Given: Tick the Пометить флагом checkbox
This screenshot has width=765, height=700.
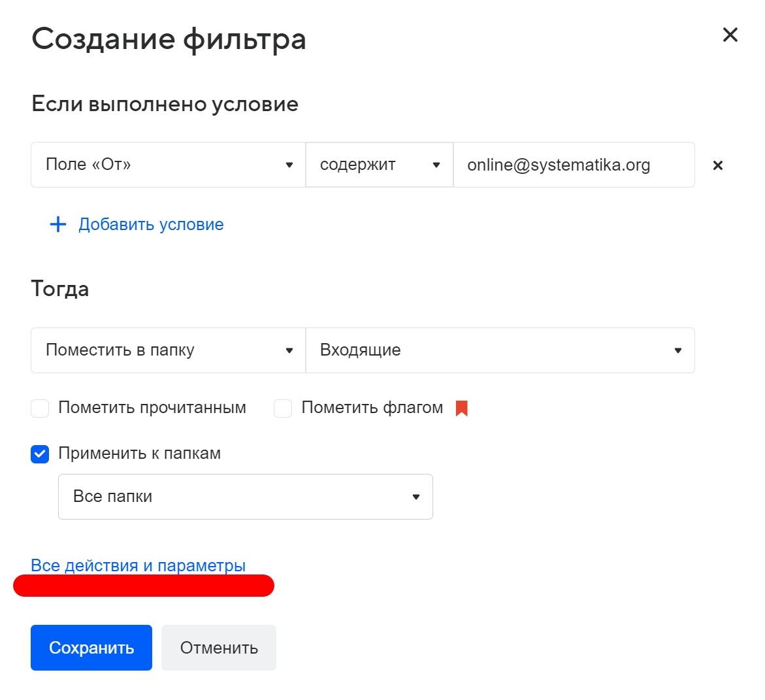Looking at the screenshot, I should (283, 408).
